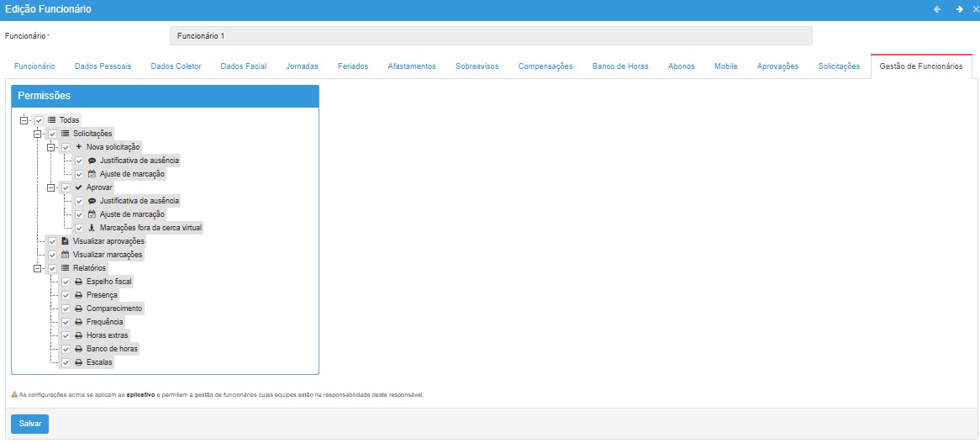This screenshot has width=980, height=443.
Task: Click Ajuste de marcação label under Nova solicitação
Action: 133,174
